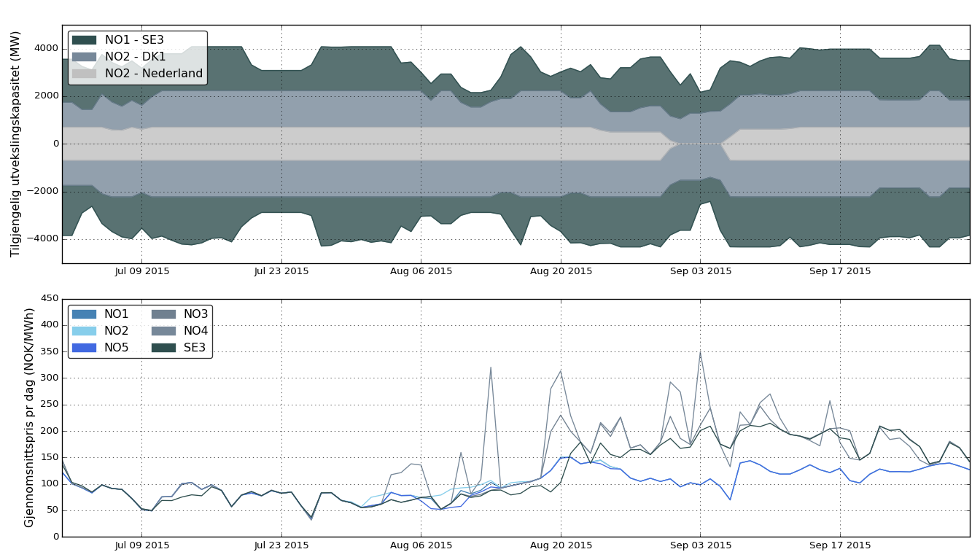Click 'Sep 17 2015' label under capacity chart
This screenshot has width=980, height=560.
(840, 271)
